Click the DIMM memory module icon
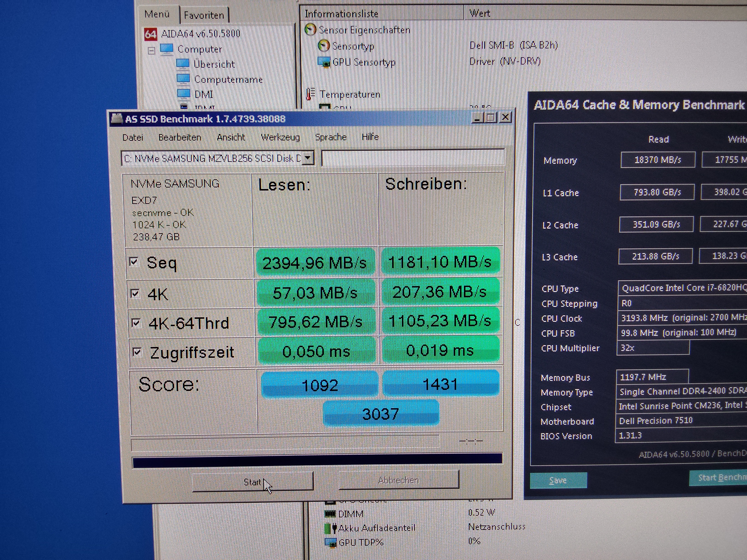Screen dimensions: 747x560 click(330, 514)
